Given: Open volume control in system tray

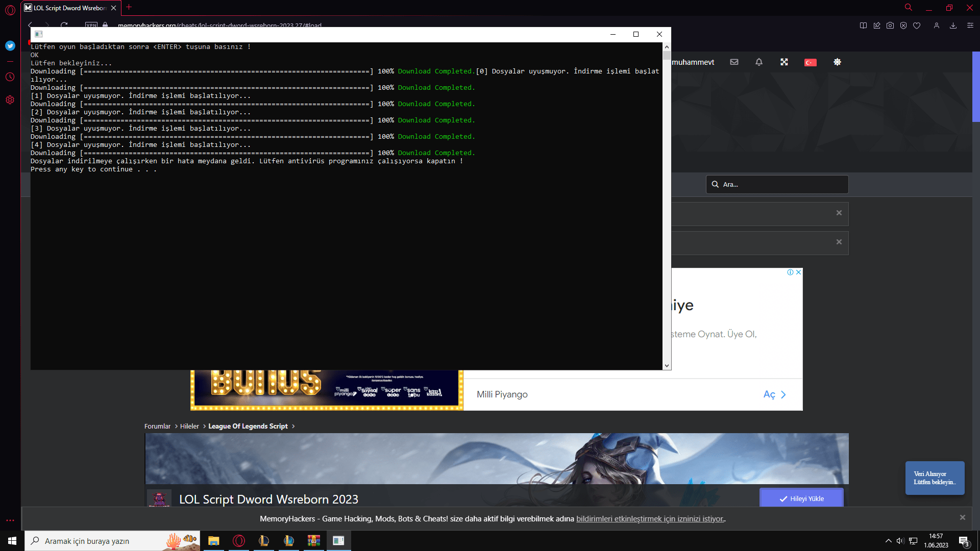Looking at the screenshot, I should coord(900,541).
